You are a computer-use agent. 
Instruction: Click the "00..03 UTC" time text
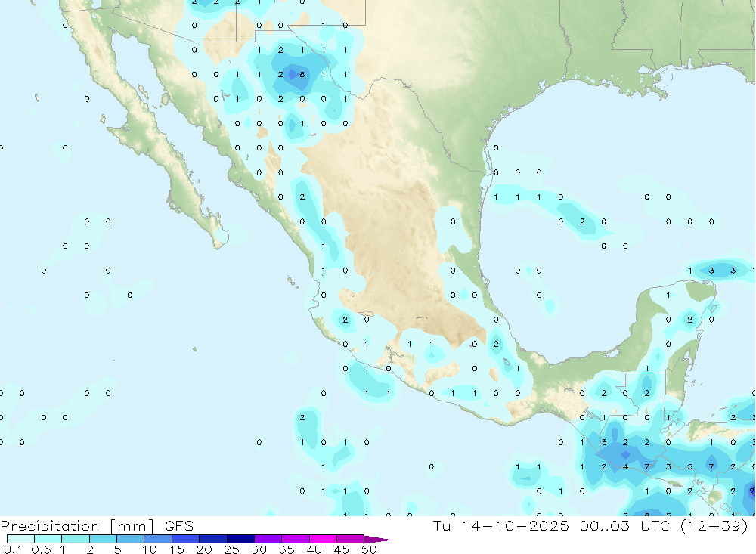[625, 525]
